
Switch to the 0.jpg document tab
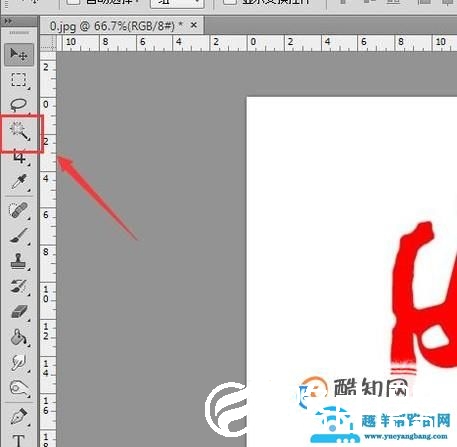tap(116, 26)
